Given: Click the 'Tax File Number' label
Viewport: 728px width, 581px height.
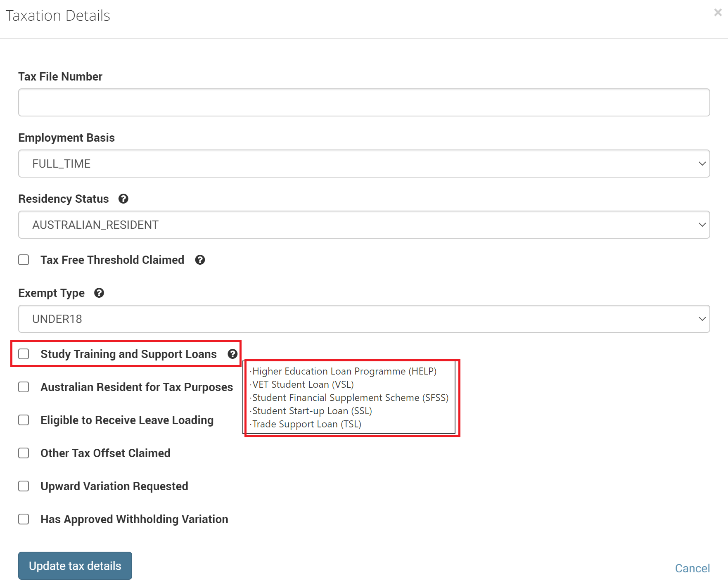Looking at the screenshot, I should [x=60, y=76].
